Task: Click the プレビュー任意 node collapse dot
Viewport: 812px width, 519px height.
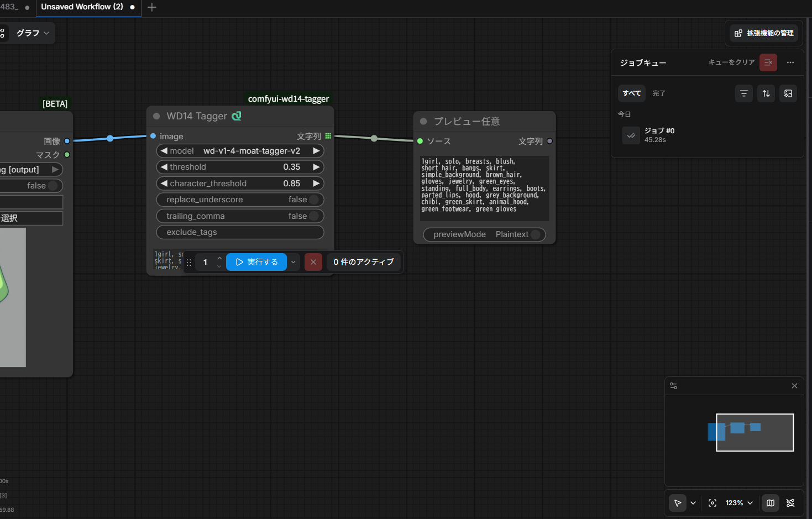Action: [423, 122]
